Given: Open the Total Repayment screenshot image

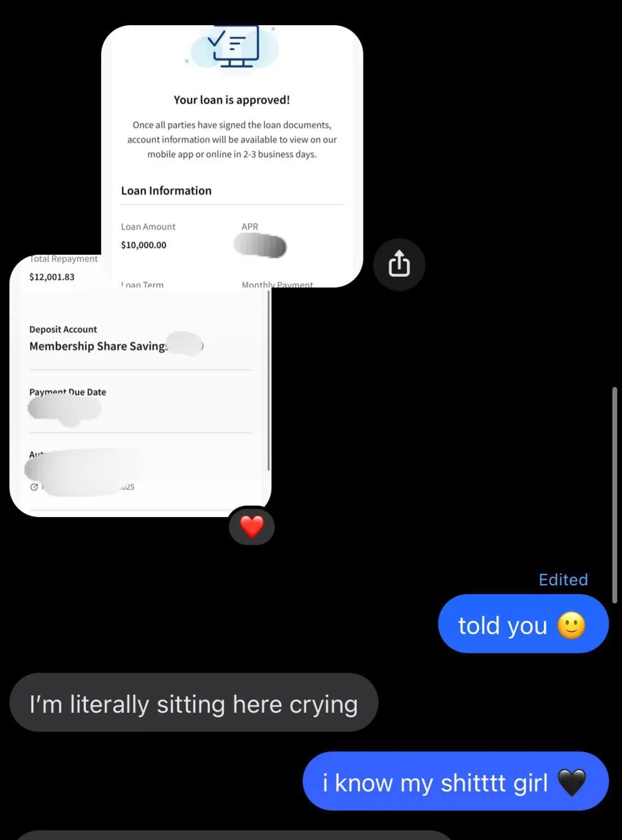Looking at the screenshot, I should [x=140, y=385].
